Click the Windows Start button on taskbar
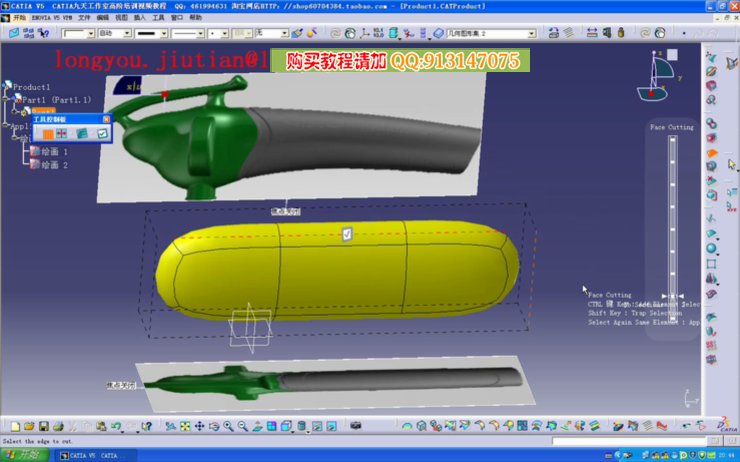The image size is (740, 462). [x=20, y=455]
